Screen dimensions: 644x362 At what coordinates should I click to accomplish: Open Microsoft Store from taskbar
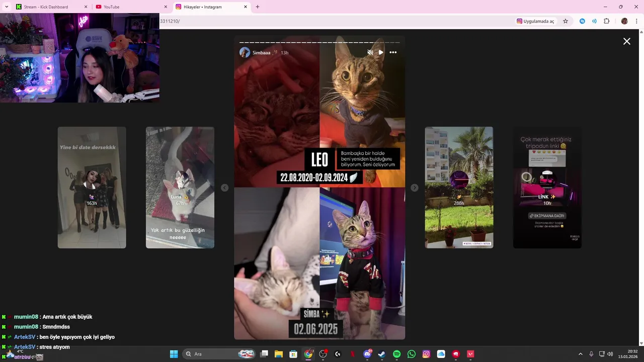293,354
